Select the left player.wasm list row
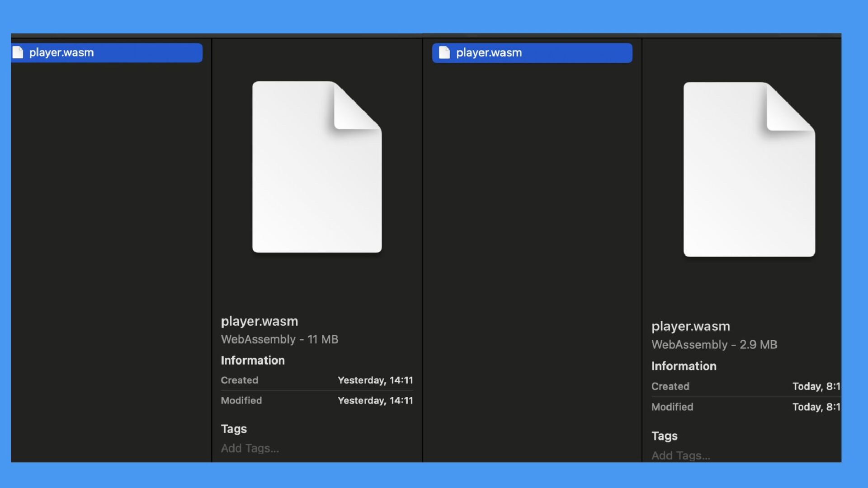 [x=107, y=52]
